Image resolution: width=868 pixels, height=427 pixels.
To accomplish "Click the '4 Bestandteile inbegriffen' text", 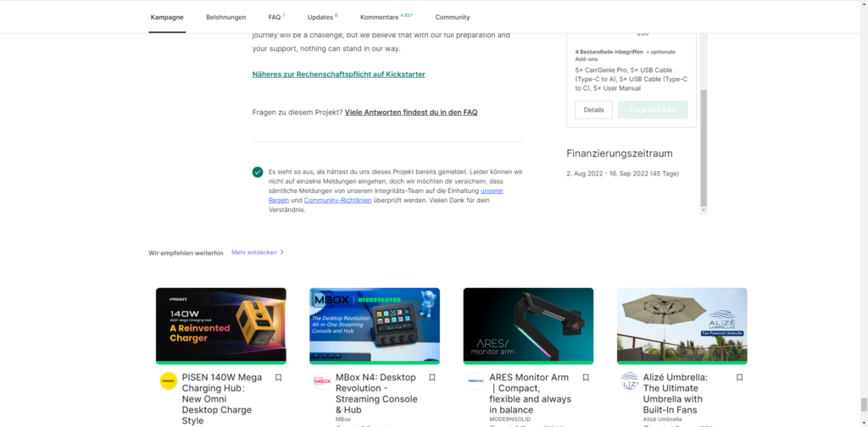I will click(609, 52).
